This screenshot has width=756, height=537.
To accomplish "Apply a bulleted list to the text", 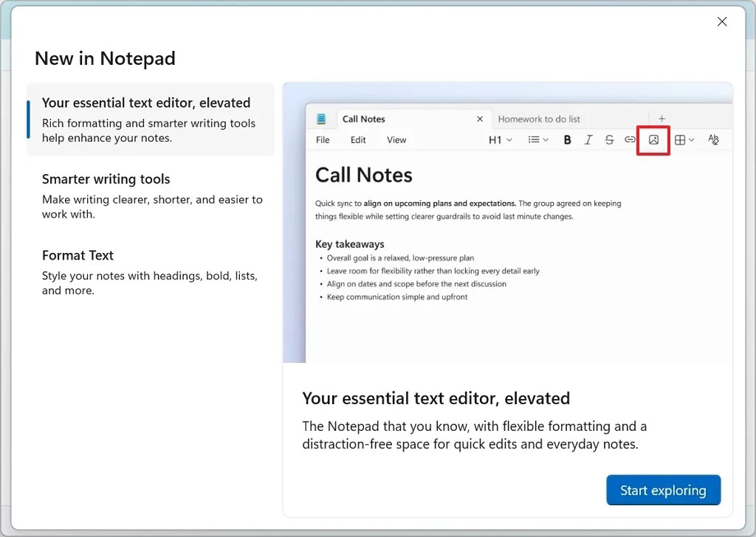I will coord(533,140).
